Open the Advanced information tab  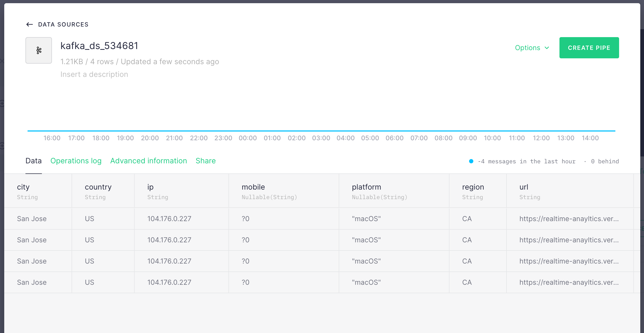click(x=148, y=161)
